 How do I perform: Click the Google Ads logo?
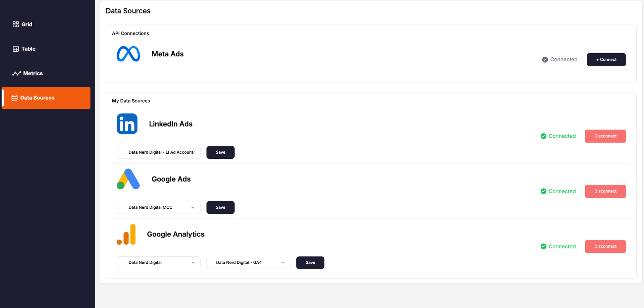pyautogui.click(x=128, y=179)
